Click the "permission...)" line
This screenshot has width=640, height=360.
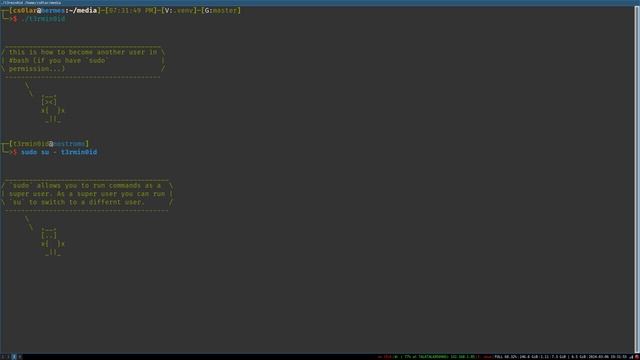pyautogui.click(x=37, y=69)
